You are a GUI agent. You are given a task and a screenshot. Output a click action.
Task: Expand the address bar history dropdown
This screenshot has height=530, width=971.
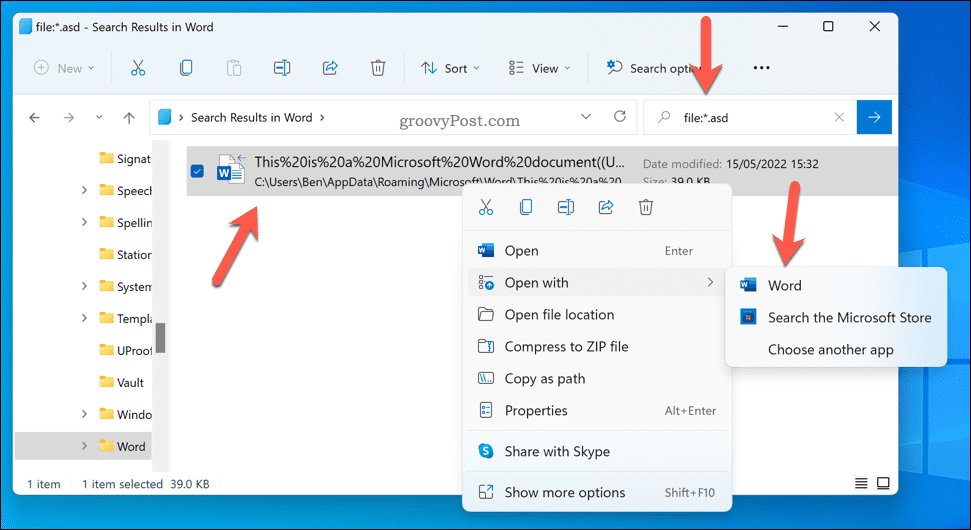[586, 116]
